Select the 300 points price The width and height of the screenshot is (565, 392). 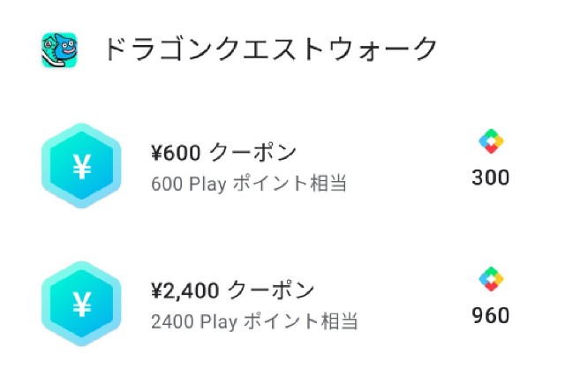[x=491, y=177]
